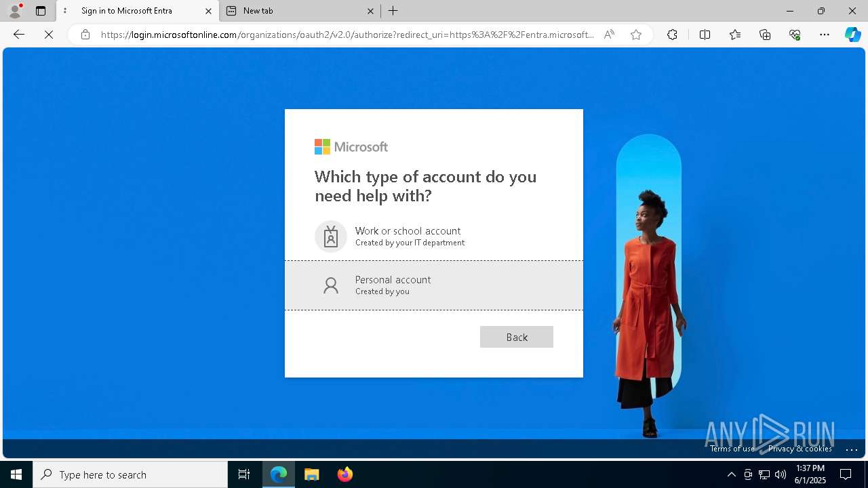Switch to Sign in to Microsoft Entra tab

pyautogui.click(x=138, y=11)
